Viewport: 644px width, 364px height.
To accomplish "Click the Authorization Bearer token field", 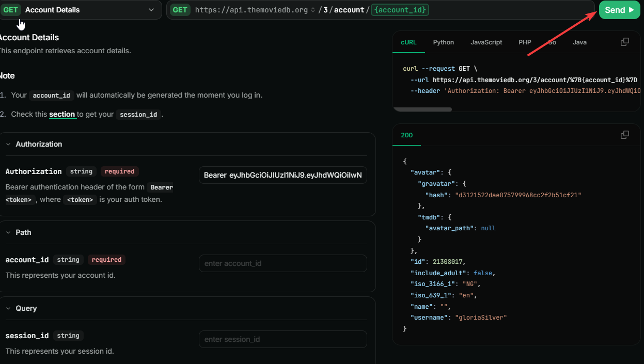I will pyautogui.click(x=282, y=175).
